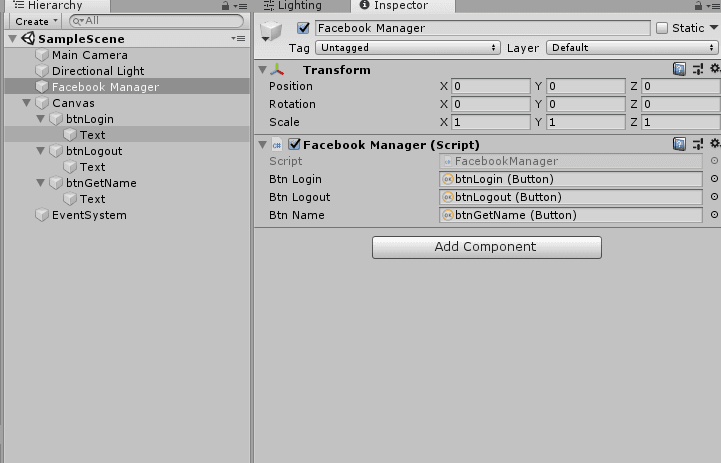This screenshot has height=463, width=721.
Task: Click Position Y value field
Action: 586,86
